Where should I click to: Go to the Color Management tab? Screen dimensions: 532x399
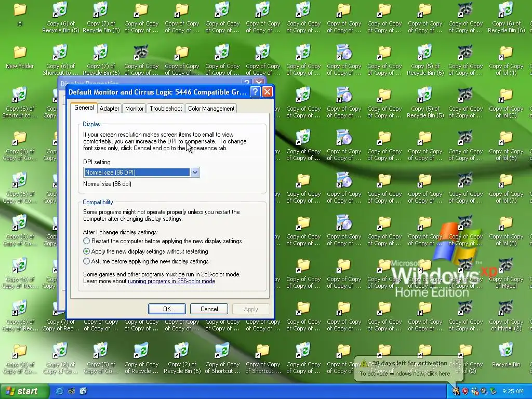(x=211, y=109)
